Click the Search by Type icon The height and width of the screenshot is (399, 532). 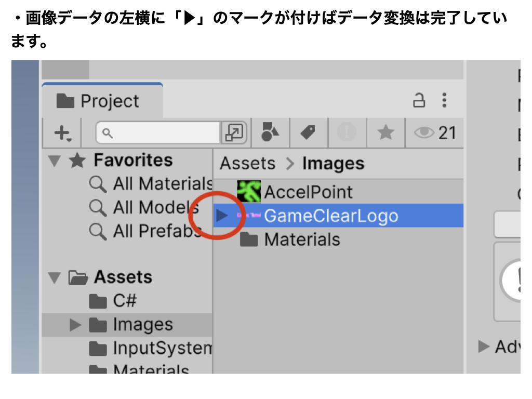(270, 132)
